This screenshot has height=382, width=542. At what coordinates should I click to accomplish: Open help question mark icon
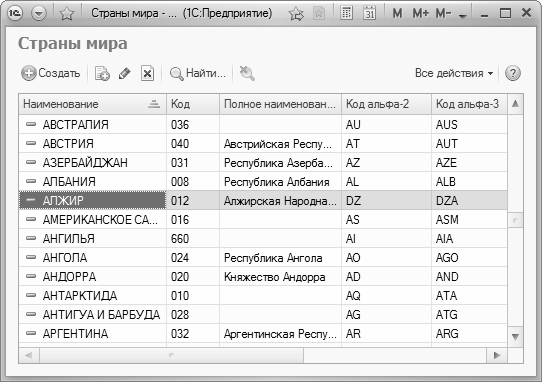(513, 73)
